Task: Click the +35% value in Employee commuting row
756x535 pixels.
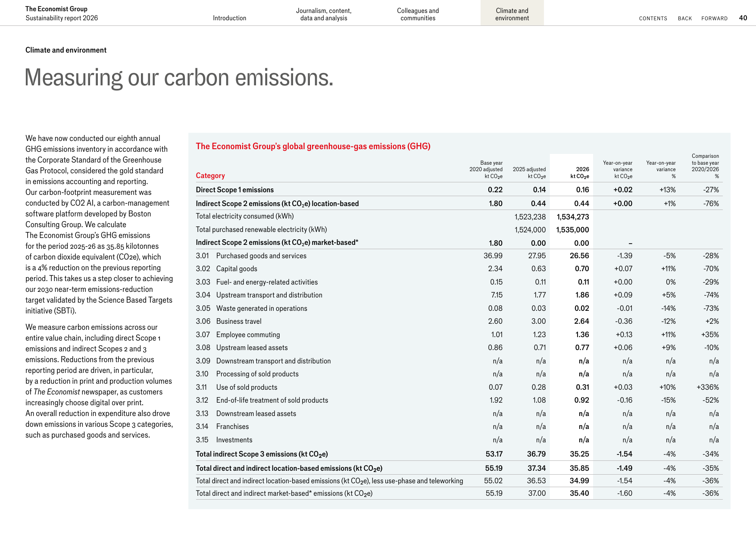Action: point(710,335)
